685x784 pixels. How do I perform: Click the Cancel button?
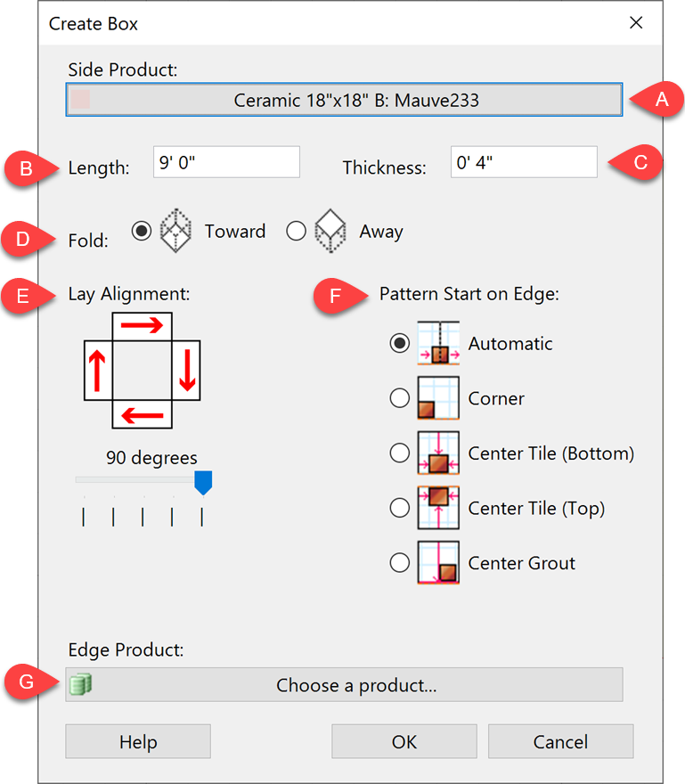(560, 741)
